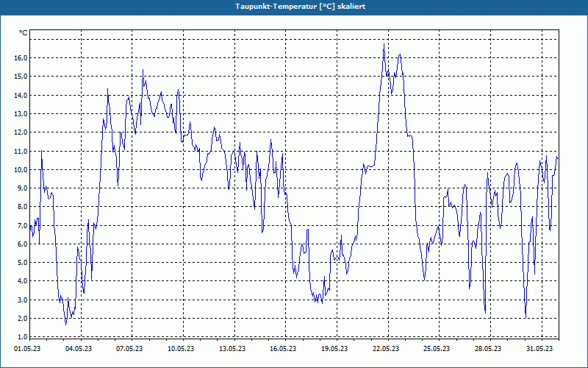Click the 14,0 y-axis label
Image resolution: width=588 pixels, height=368 pixels.
tap(21, 95)
